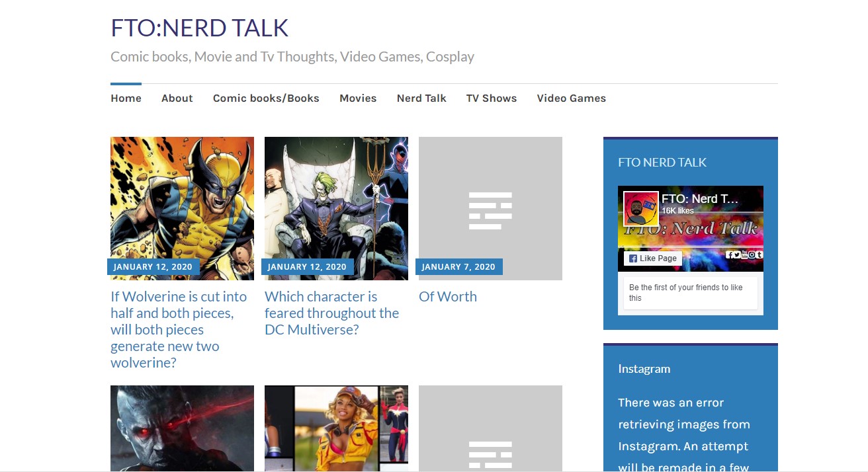Click the FTO: Nerd T... Facebook page name
This screenshot has height=472, width=868.
tap(700, 199)
